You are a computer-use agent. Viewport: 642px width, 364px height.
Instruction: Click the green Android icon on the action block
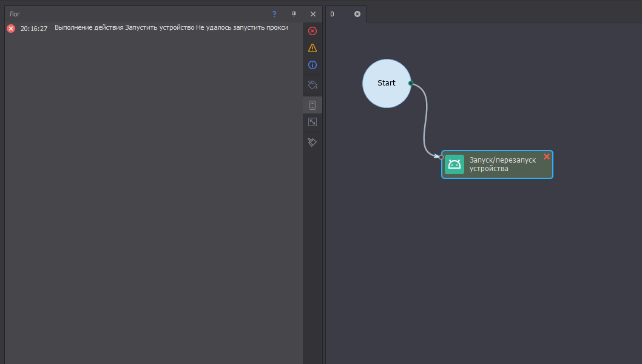point(454,164)
